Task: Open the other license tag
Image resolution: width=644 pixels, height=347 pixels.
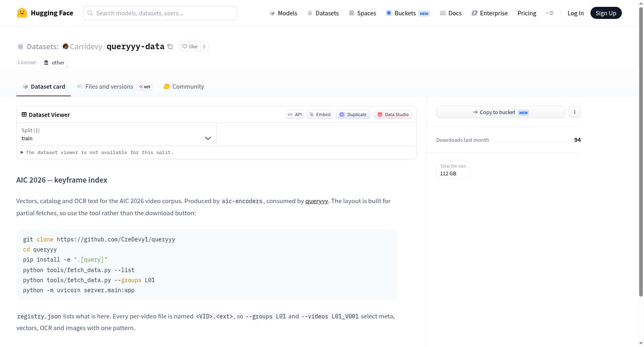Action: pos(54,62)
